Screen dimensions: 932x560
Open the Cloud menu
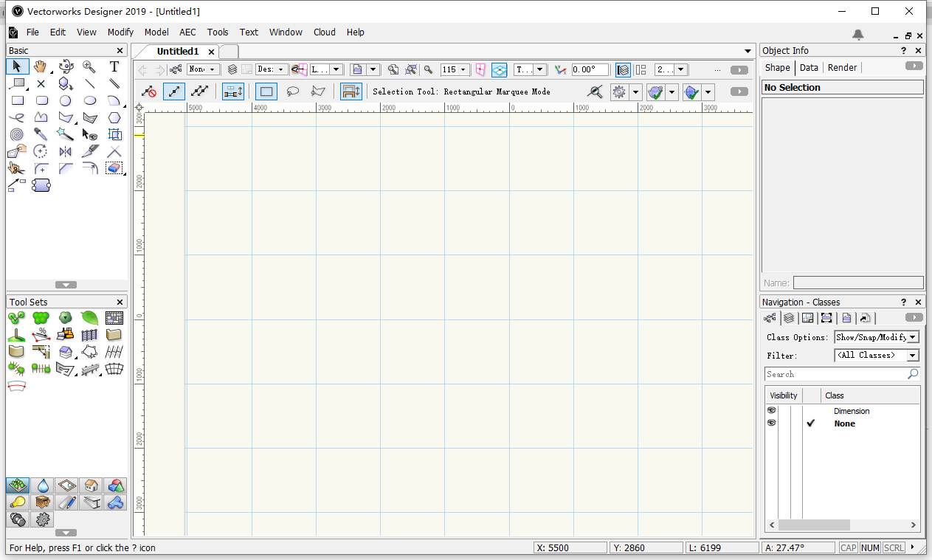pyautogui.click(x=325, y=32)
